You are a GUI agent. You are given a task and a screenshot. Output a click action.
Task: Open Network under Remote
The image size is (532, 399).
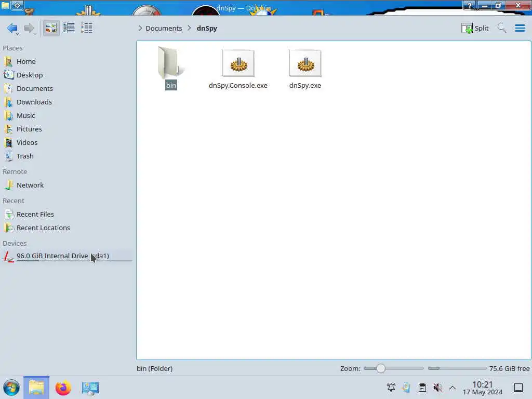point(66,185)
